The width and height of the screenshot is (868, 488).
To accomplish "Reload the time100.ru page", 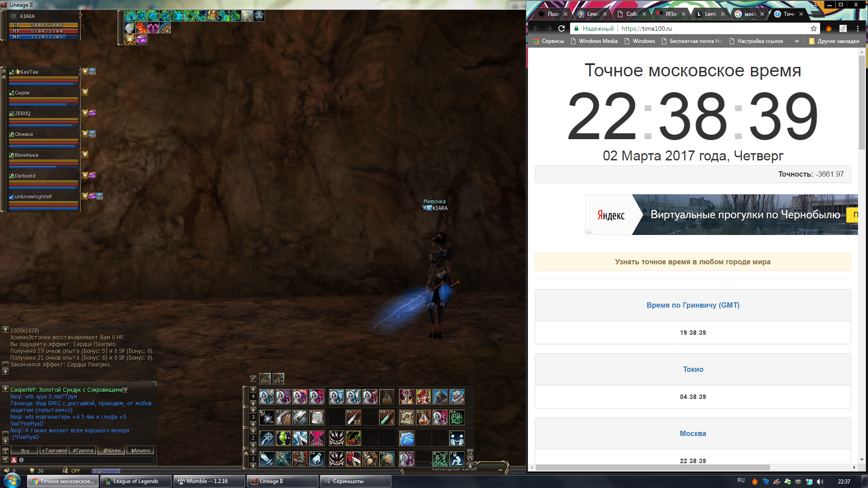I will point(561,28).
